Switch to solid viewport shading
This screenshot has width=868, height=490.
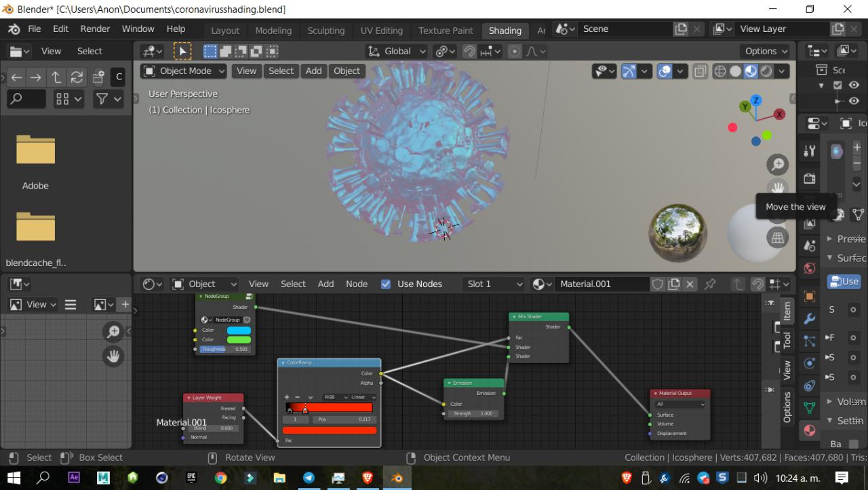tap(735, 71)
